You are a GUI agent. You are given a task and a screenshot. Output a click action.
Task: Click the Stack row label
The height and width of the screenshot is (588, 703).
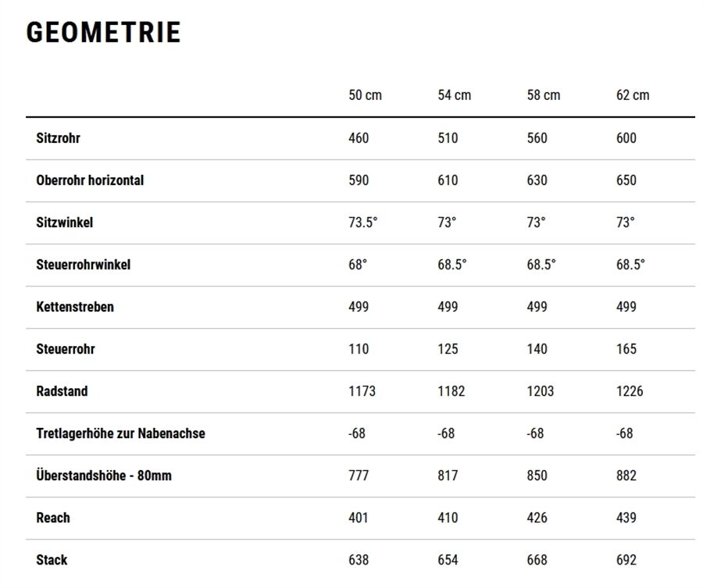point(52,560)
